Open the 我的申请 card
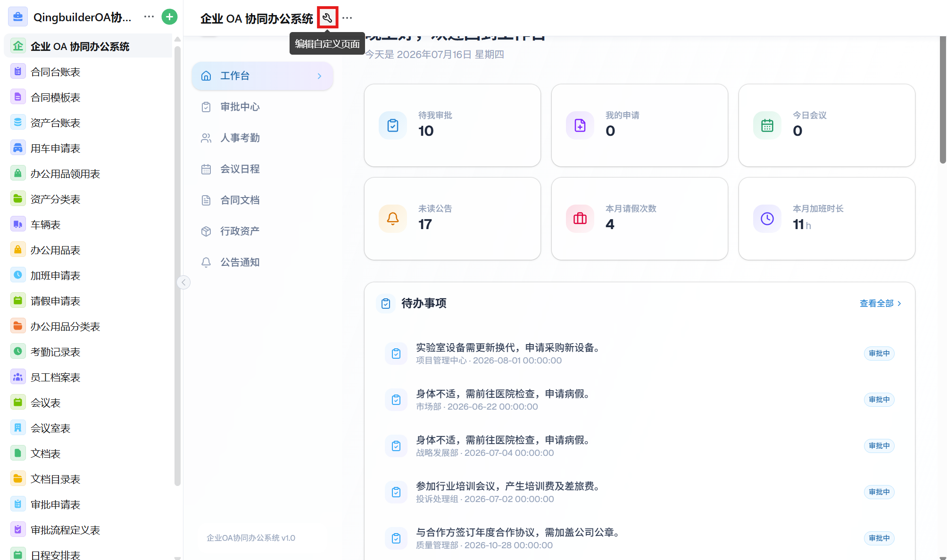 tap(640, 125)
